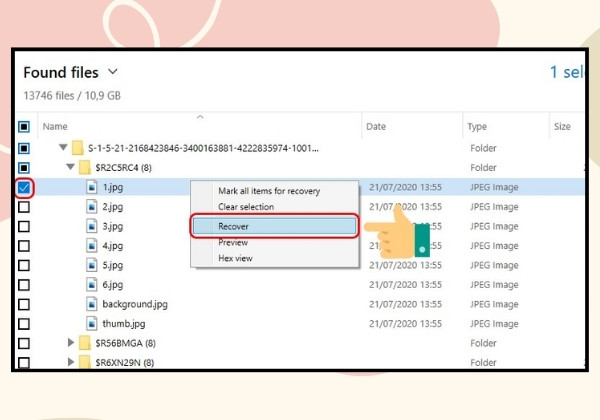The width and height of the screenshot is (600, 420).
Task: Click '13746 files / 10,9 GB' summary text
Action: click(x=72, y=96)
